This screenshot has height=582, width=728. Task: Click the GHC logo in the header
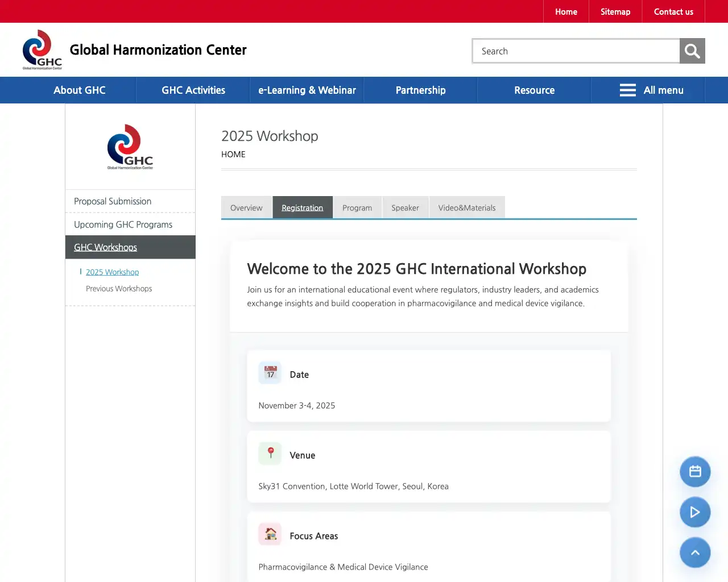tap(42, 49)
